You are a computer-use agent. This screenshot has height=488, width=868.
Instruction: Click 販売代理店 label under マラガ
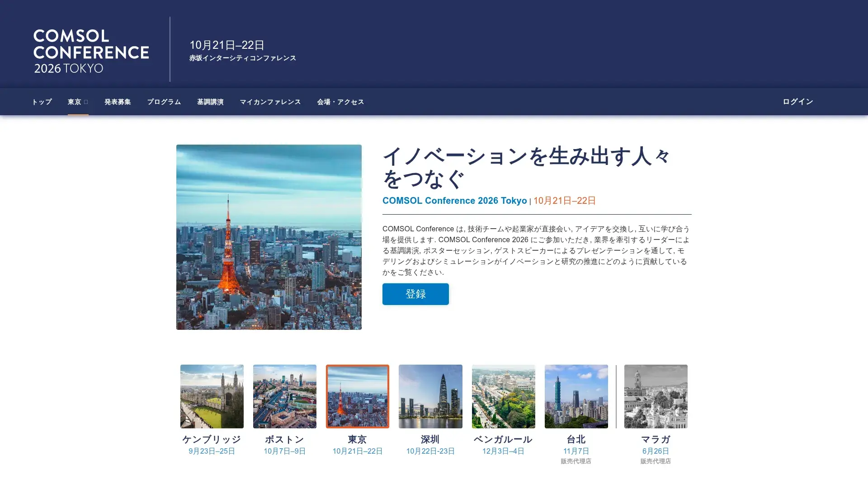656,461
